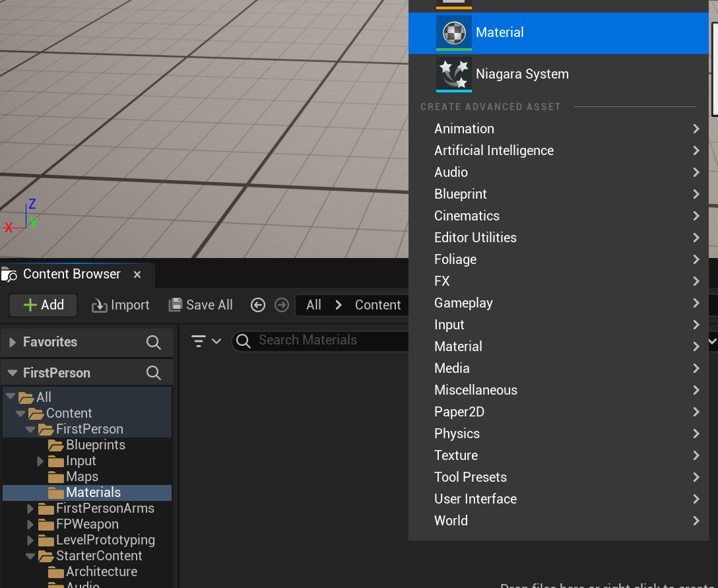
Task: Click the green plus Add button
Action: click(x=44, y=305)
